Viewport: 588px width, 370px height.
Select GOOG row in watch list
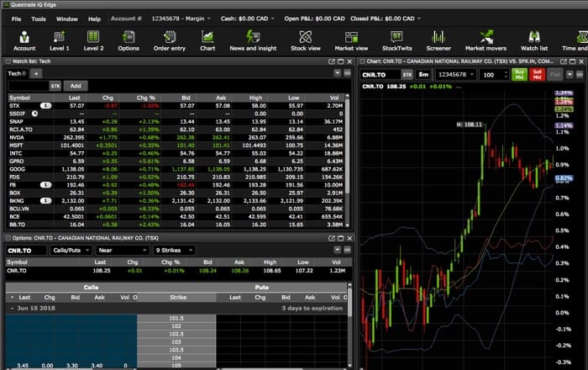176,169
